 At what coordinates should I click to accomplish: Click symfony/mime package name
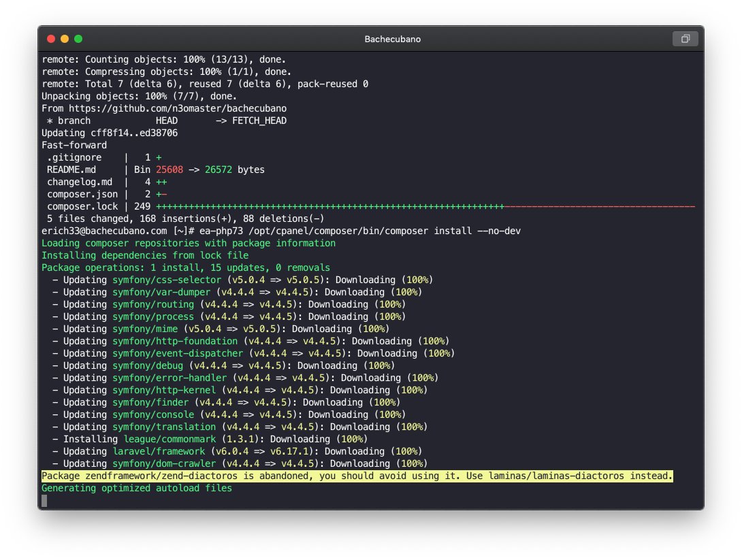145,329
